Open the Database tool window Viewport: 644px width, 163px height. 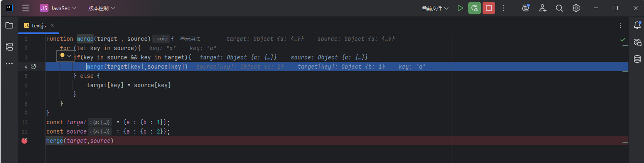[x=637, y=59]
